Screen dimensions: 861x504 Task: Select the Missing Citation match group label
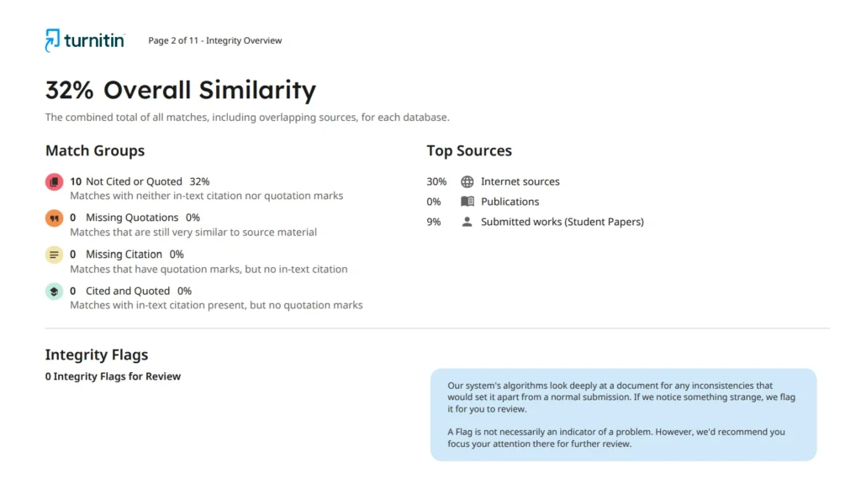pyautogui.click(x=124, y=255)
